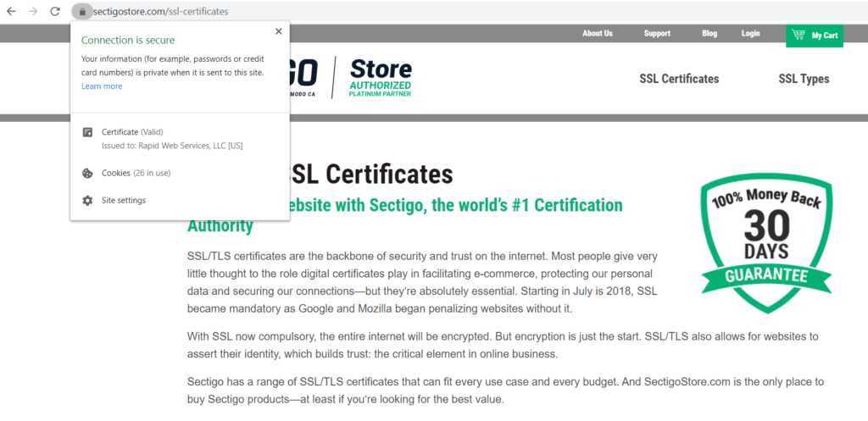This screenshot has width=868, height=421.
Task: Close the connection info popup
Action: click(x=279, y=31)
